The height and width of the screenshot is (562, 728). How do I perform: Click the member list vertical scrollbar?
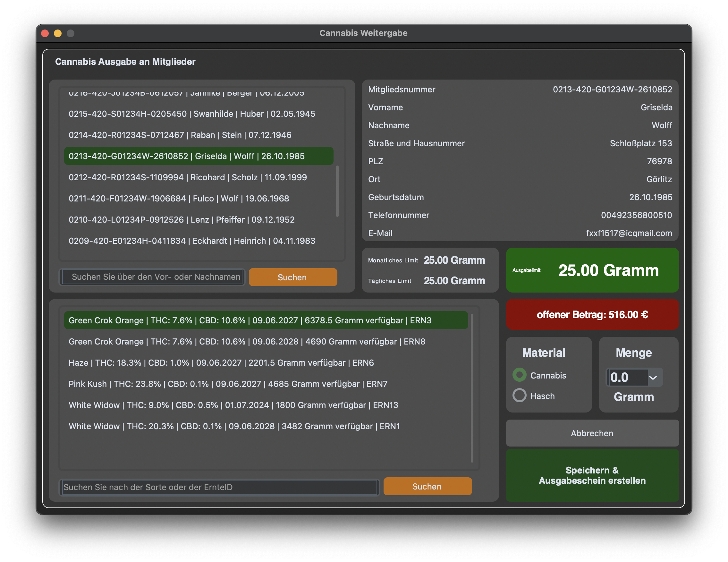337,191
